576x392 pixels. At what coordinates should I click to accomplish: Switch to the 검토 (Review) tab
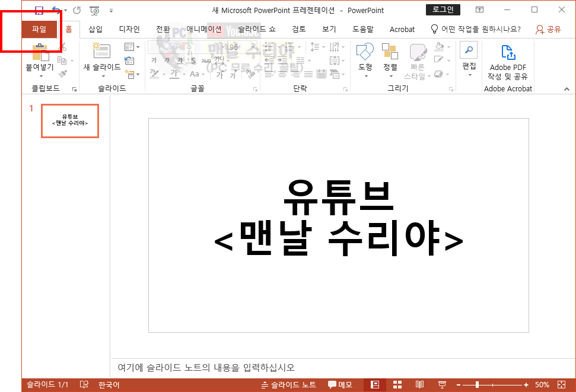(x=299, y=29)
